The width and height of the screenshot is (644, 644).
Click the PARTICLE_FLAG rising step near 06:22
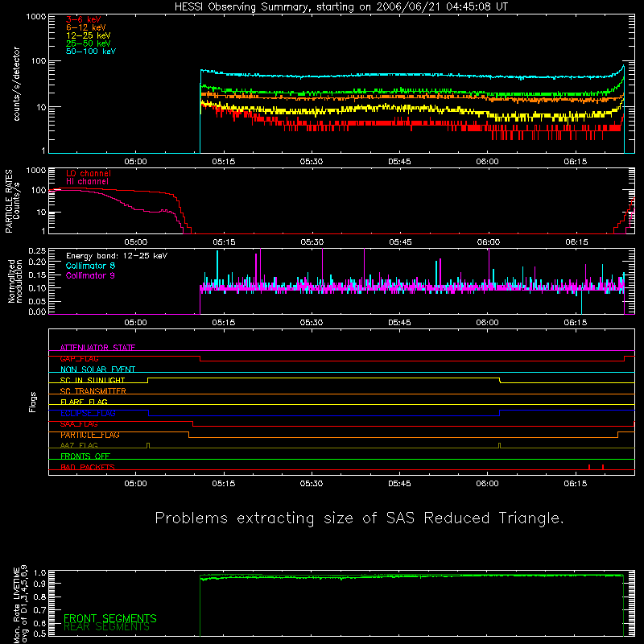click(617, 435)
